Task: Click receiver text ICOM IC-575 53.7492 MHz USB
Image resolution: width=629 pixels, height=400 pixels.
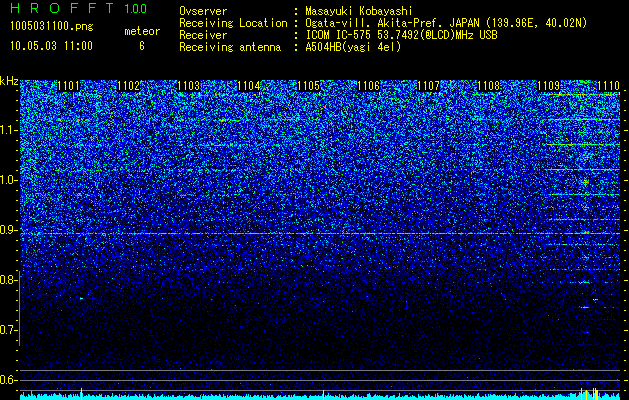Action: pyautogui.click(x=401, y=35)
